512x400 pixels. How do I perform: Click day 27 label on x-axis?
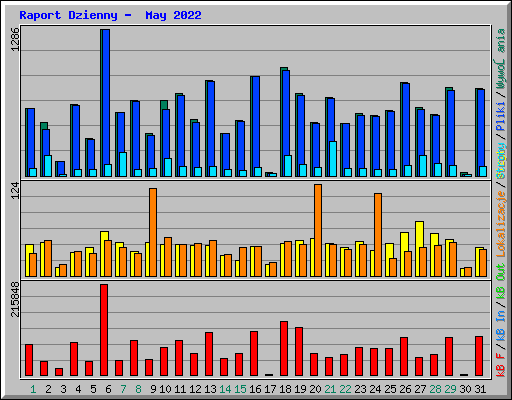(x=420, y=389)
